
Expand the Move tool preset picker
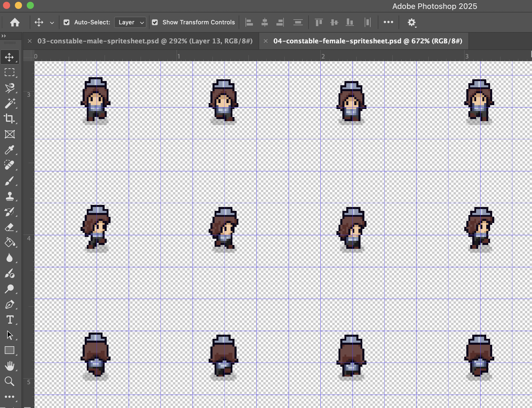[x=52, y=23]
